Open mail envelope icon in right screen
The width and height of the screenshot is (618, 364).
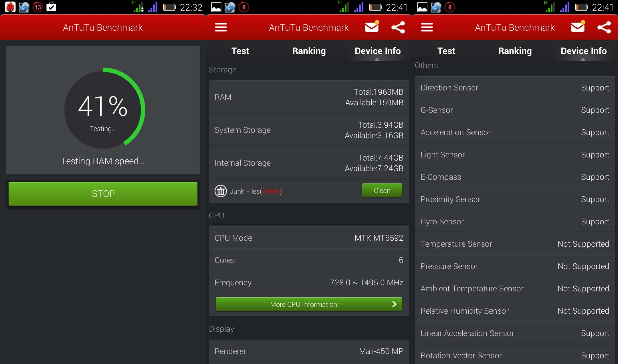[578, 27]
